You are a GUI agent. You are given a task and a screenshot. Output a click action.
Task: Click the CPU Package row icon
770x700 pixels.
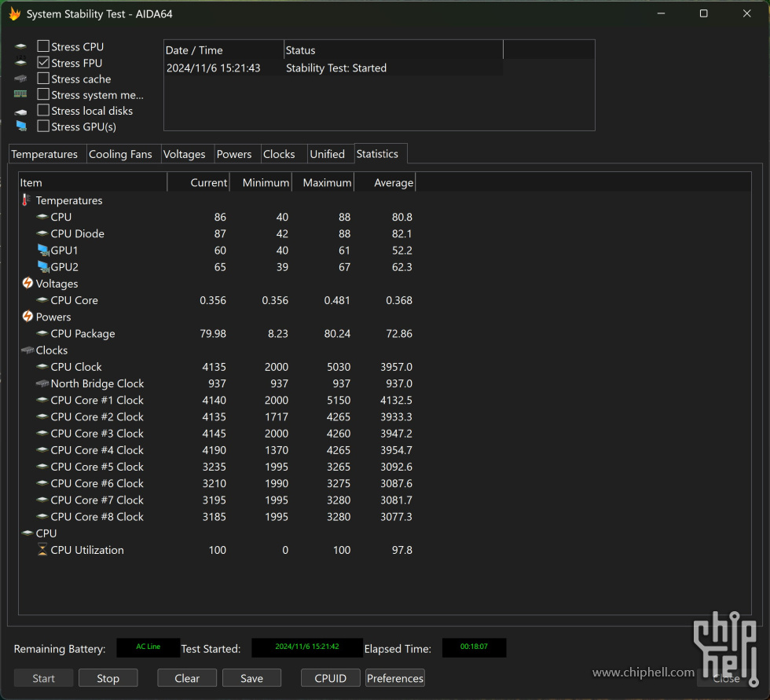pyautogui.click(x=42, y=333)
